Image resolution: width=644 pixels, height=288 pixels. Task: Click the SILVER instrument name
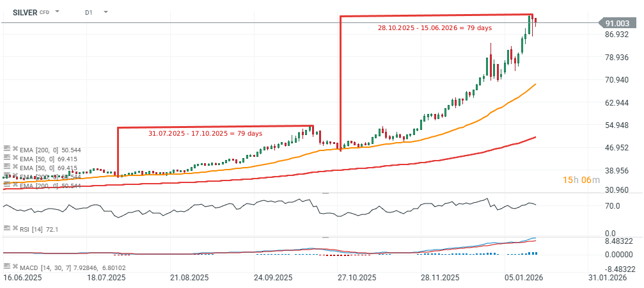pyautogui.click(x=26, y=12)
